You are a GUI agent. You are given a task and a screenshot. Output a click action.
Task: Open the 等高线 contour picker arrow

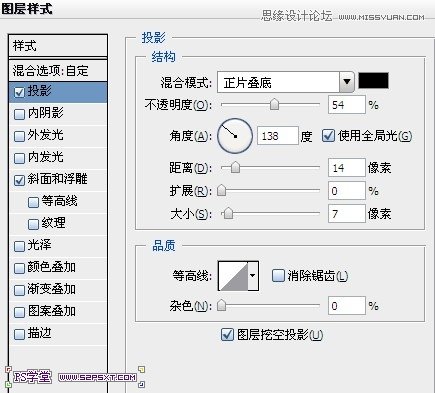(253, 276)
